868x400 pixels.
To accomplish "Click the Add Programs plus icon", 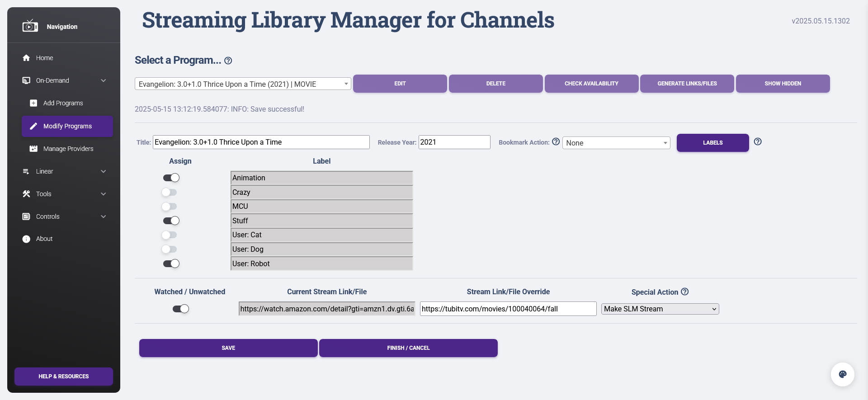I will [x=33, y=103].
